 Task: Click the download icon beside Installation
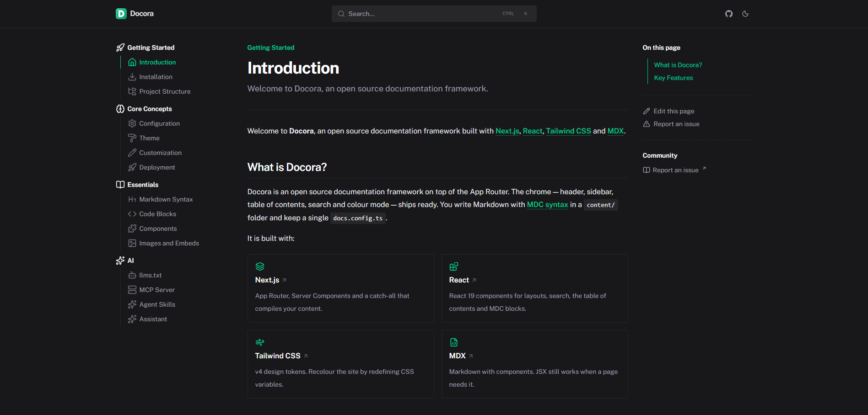[132, 77]
